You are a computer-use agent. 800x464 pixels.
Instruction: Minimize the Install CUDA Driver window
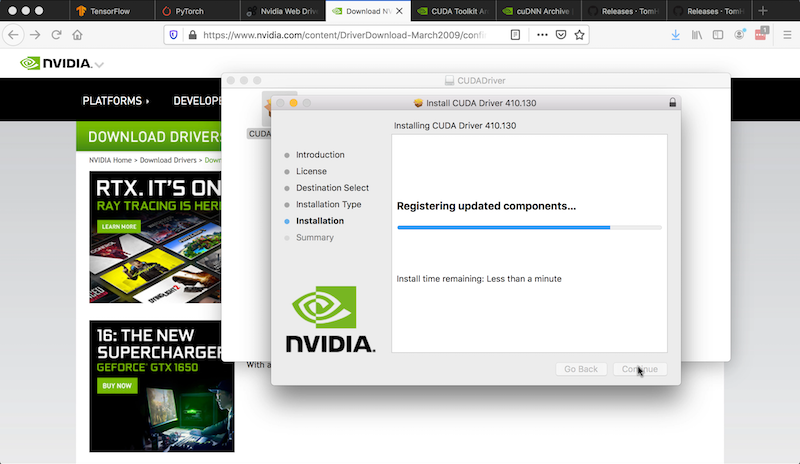293,103
